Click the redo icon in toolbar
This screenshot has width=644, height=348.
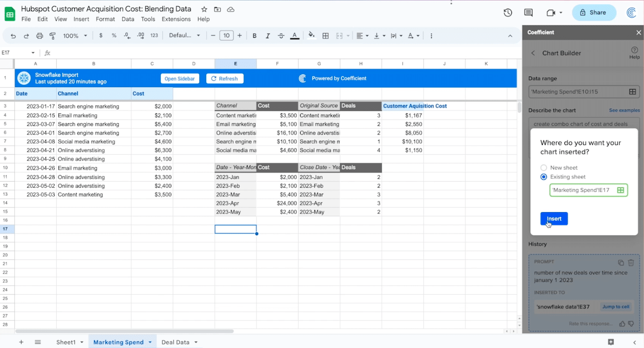tap(26, 35)
